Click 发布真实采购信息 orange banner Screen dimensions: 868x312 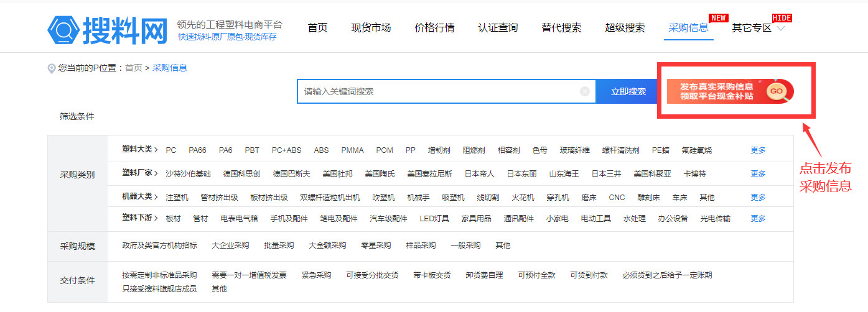pyautogui.click(x=730, y=91)
